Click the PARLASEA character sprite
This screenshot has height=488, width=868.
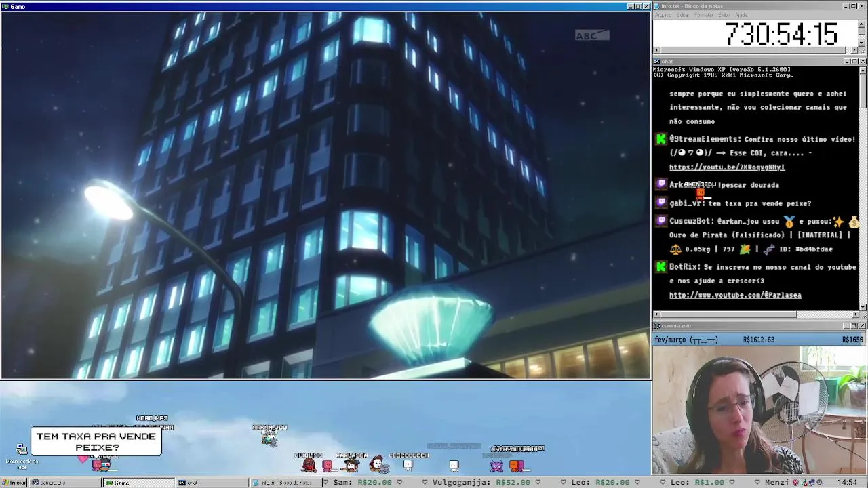coord(351,465)
